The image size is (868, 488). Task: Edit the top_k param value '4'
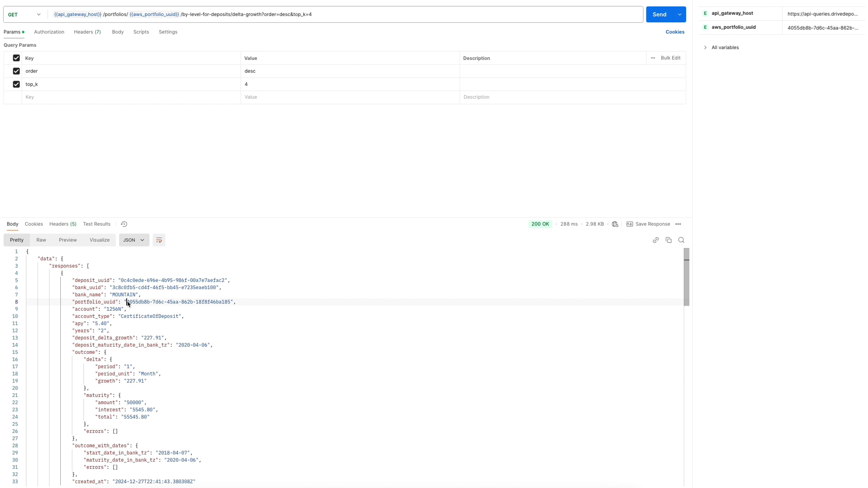coord(350,84)
